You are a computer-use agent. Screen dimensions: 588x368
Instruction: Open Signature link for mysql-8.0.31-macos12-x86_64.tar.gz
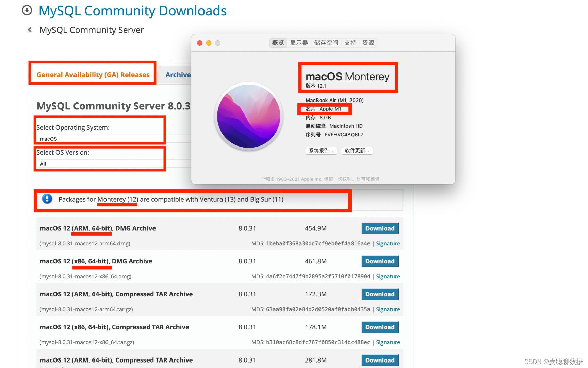coord(388,342)
